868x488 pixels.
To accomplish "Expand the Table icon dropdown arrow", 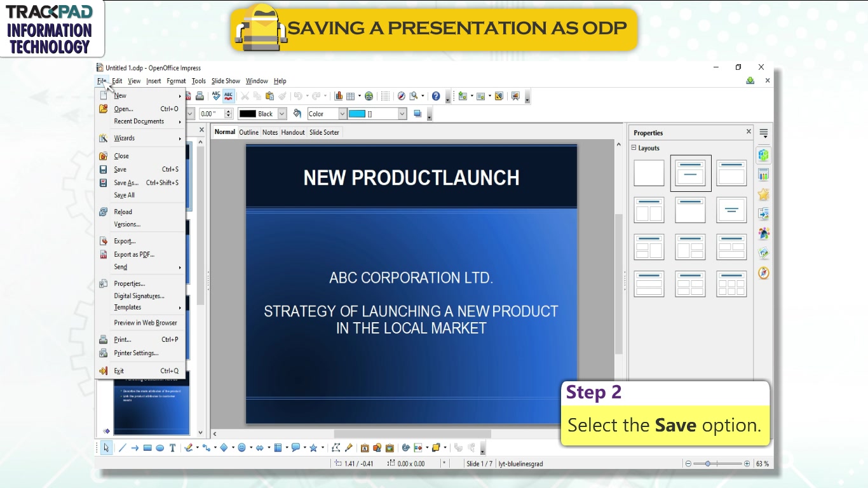I will pyautogui.click(x=359, y=96).
